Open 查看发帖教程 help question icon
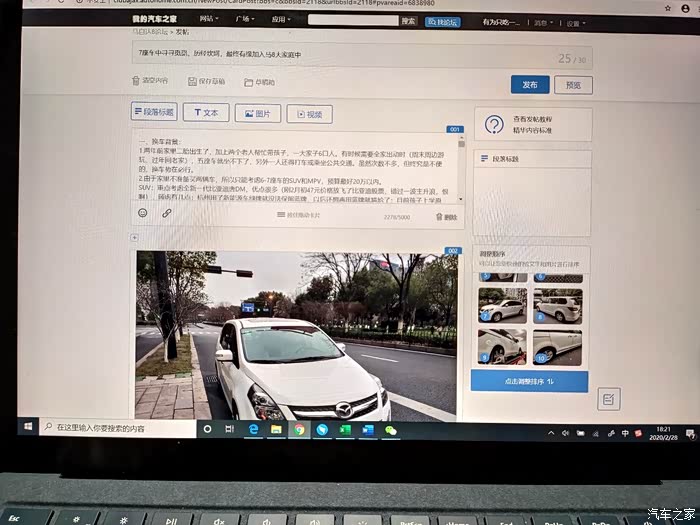Screen dimensions: 700x525 [494, 125]
